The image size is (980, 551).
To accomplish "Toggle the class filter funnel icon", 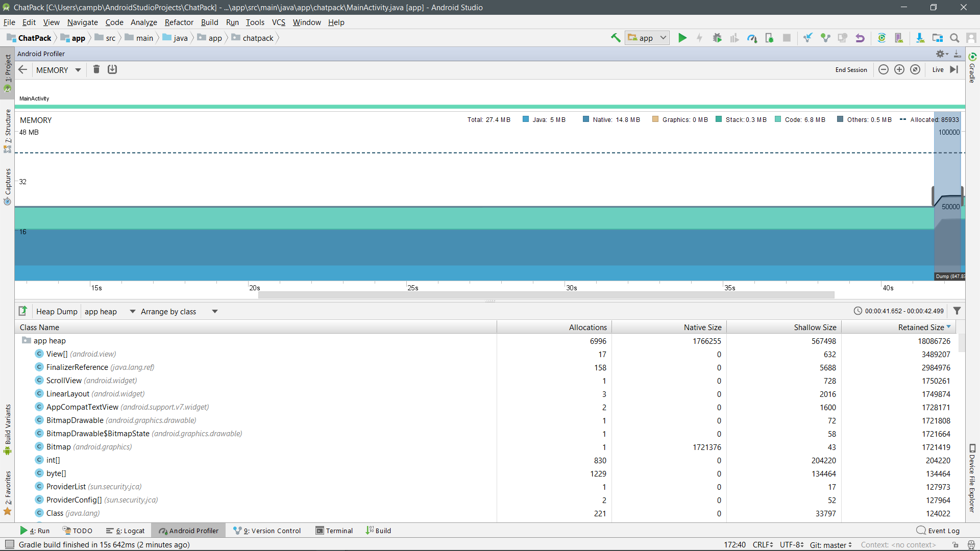I will pyautogui.click(x=957, y=311).
